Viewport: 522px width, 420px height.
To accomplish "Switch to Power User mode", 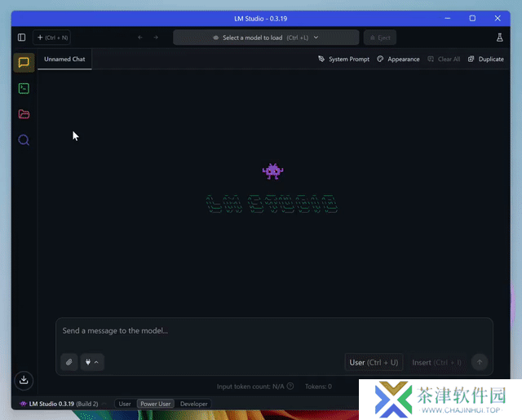I will coord(156,404).
